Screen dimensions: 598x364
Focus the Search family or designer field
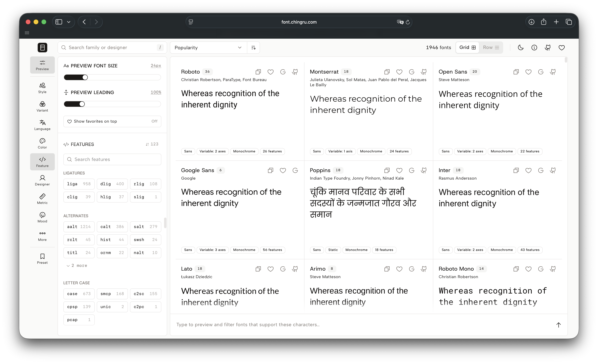coord(112,48)
